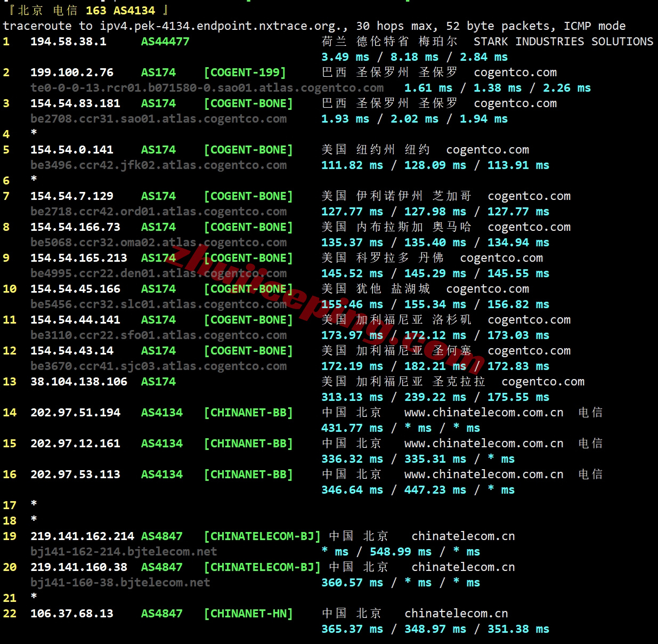Image resolution: width=658 pixels, height=644 pixels.
Task: Select hostname be2708.ccr31.sao01.atlas.cogentco.com
Action: tap(159, 118)
